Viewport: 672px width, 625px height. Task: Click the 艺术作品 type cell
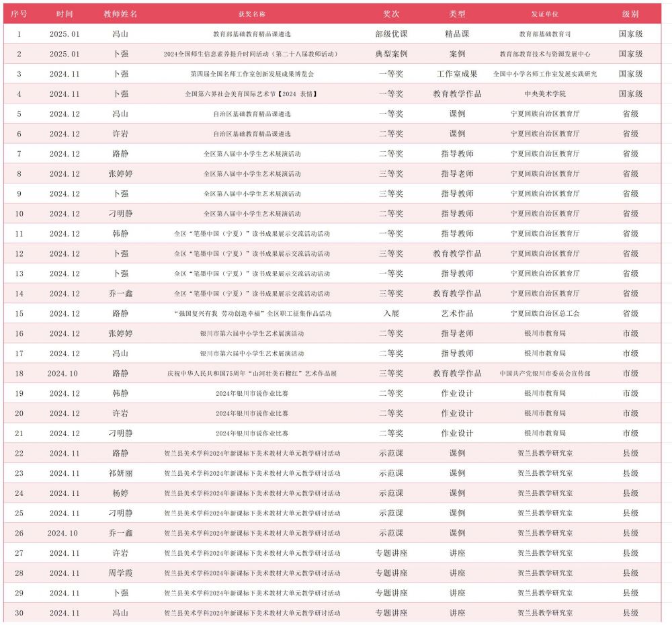tap(457, 314)
